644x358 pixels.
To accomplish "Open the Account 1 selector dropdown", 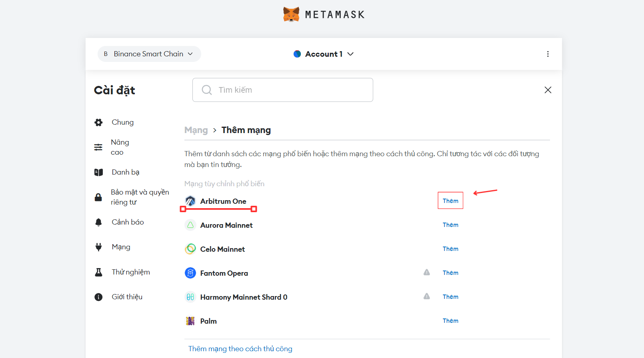I will click(324, 54).
